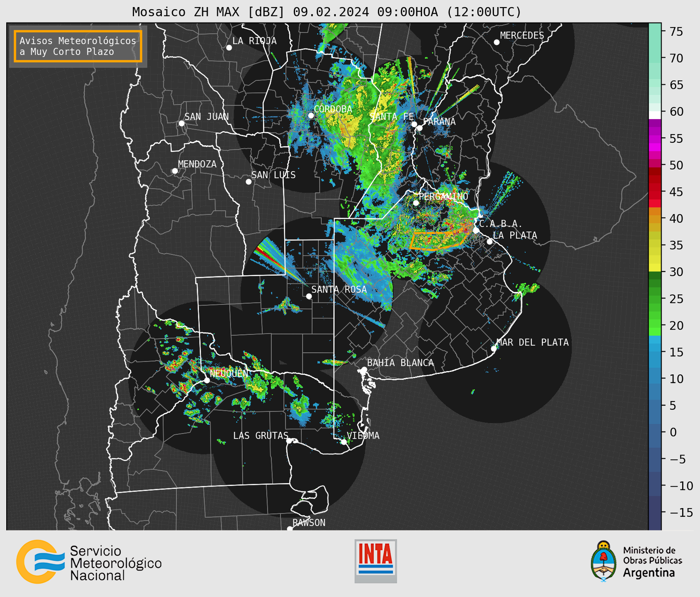The height and width of the screenshot is (597, 700).
Task: Click the NEUQUÉN city label
Action: point(229,374)
